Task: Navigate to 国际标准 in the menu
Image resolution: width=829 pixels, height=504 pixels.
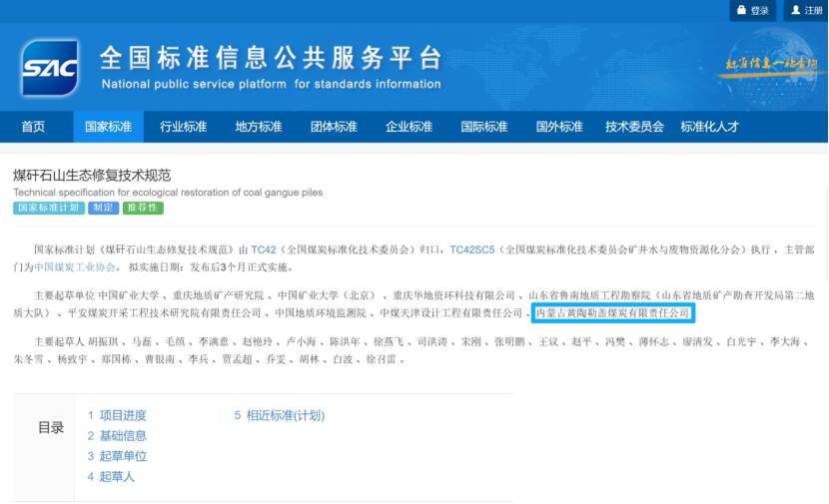Action: click(484, 127)
